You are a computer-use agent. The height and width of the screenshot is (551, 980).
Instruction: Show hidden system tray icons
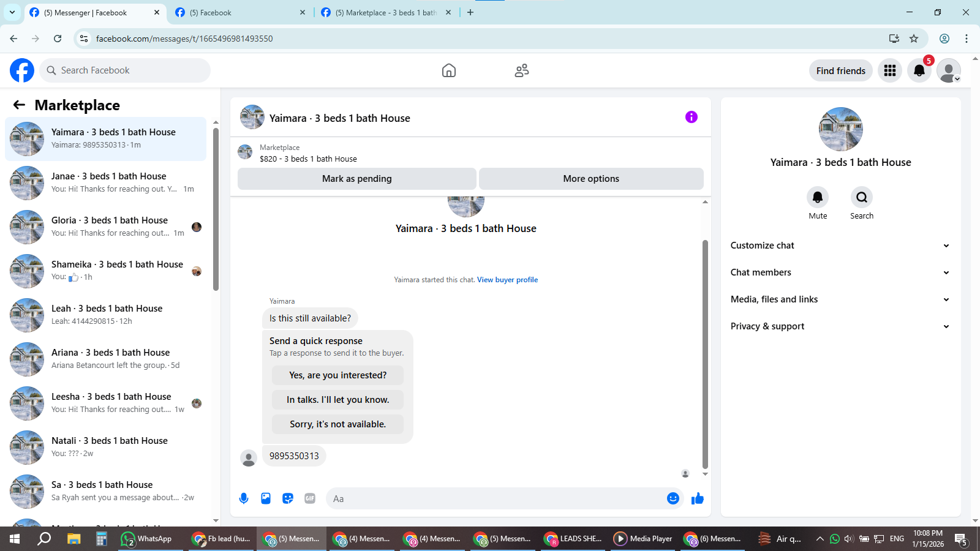click(x=820, y=539)
